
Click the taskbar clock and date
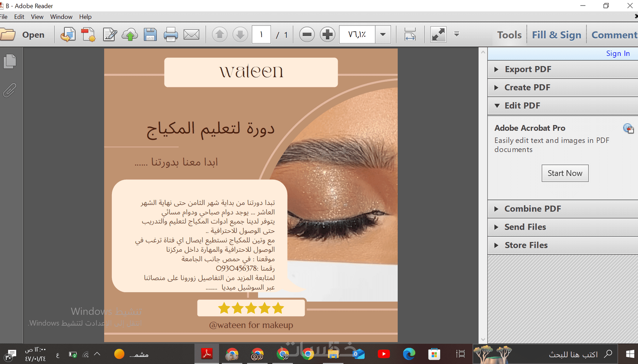(x=36, y=354)
